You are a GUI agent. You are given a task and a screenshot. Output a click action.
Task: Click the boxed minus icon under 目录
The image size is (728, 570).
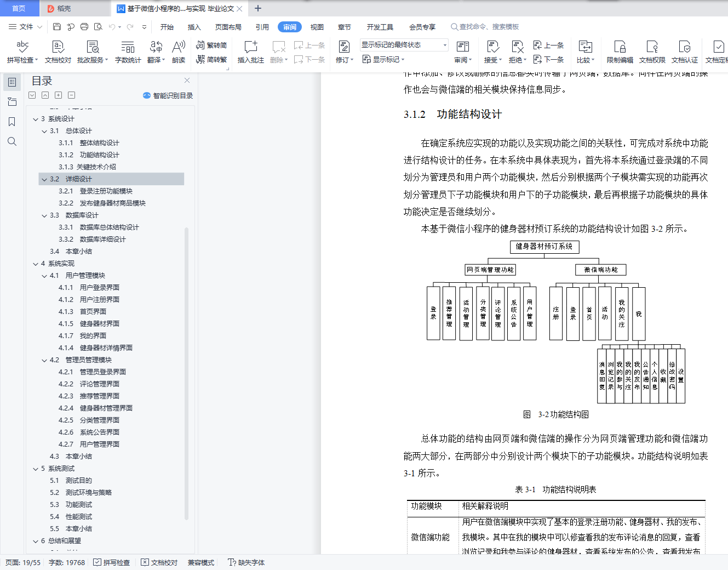point(72,95)
